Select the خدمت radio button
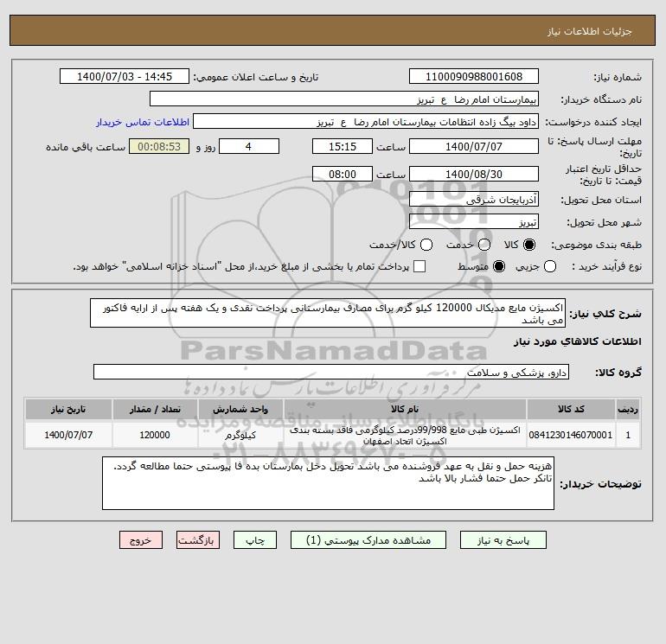This screenshot has width=666, height=644. (x=484, y=245)
